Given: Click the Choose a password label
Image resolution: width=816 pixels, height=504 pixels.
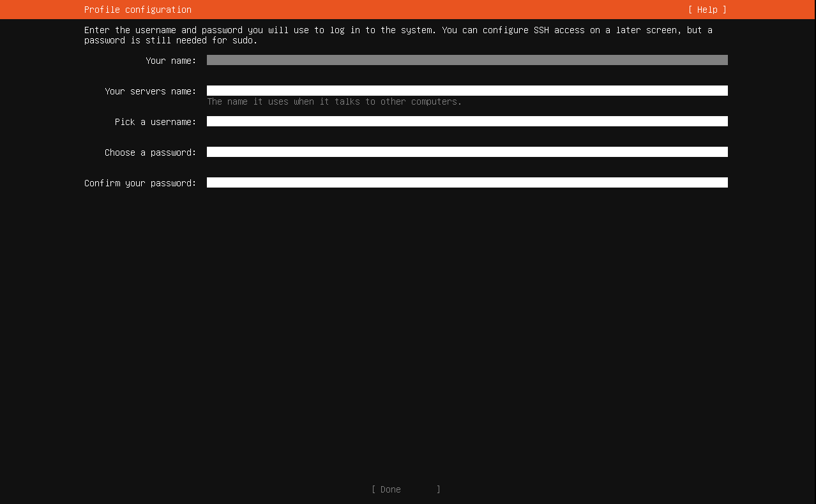Looking at the screenshot, I should click(151, 152).
